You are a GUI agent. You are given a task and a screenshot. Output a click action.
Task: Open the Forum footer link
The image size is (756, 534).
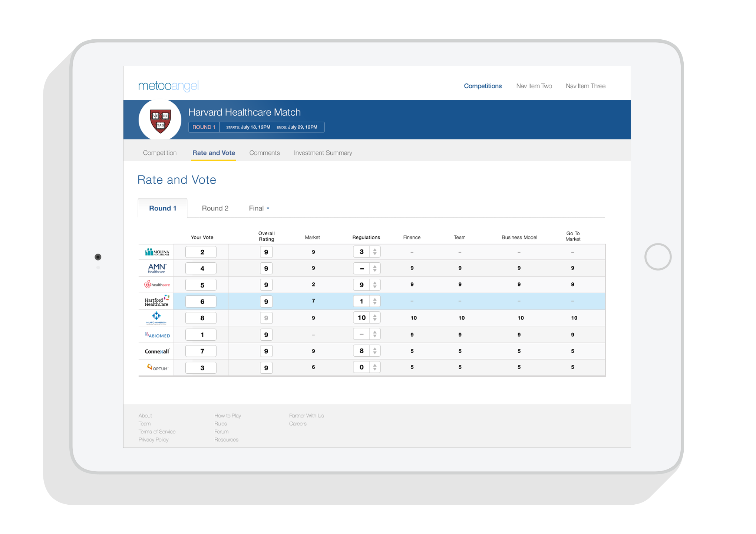pos(221,432)
